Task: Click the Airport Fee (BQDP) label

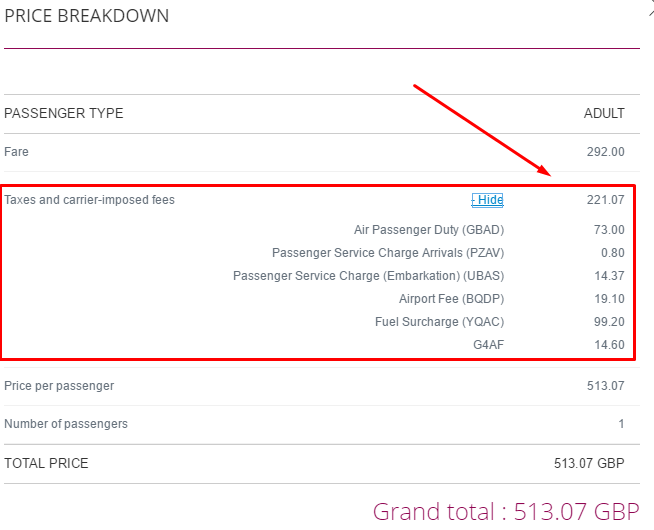Action: click(x=451, y=299)
